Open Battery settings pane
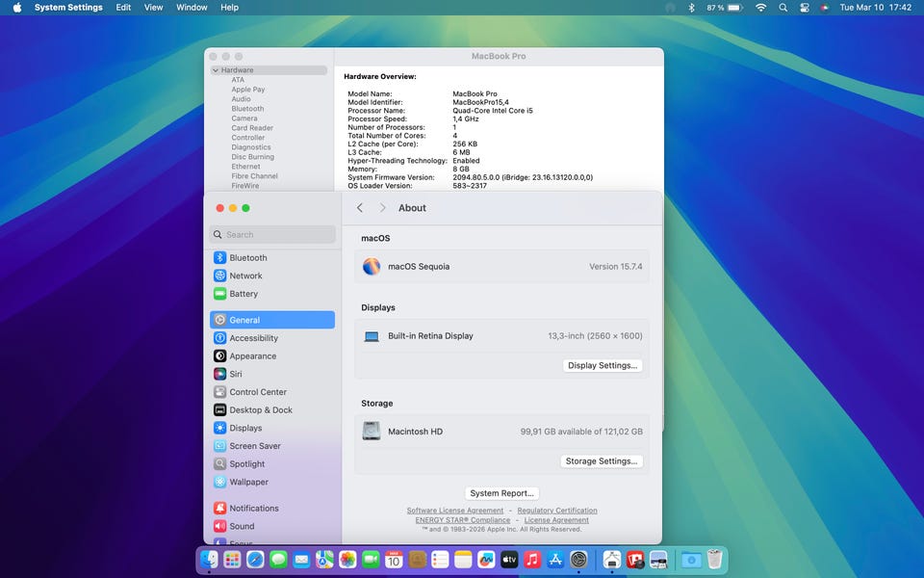This screenshot has height=578, width=924. pyautogui.click(x=243, y=294)
